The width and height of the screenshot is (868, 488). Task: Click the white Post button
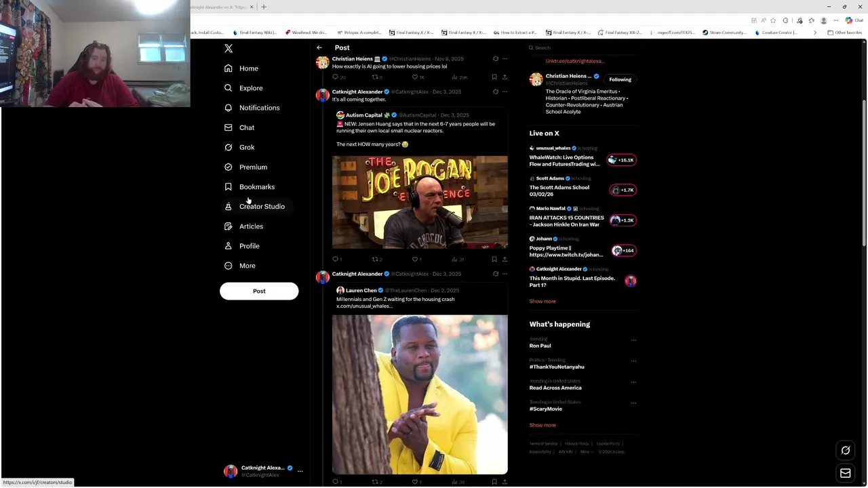click(x=259, y=291)
